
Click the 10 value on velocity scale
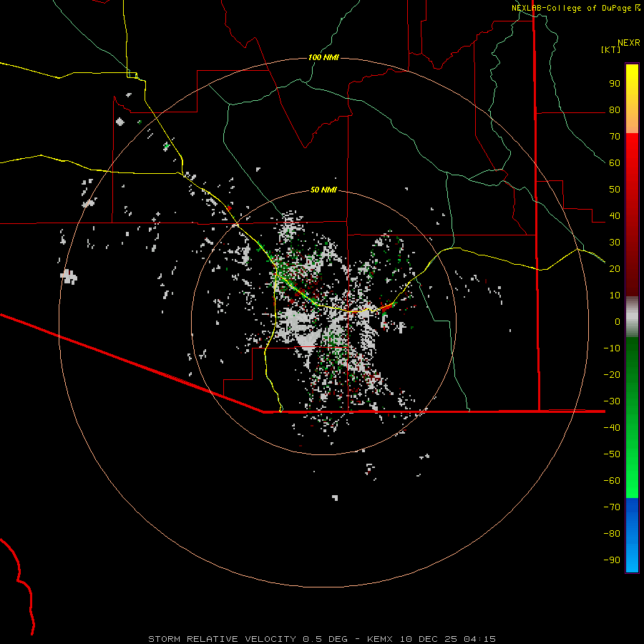click(x=615, y=296)
